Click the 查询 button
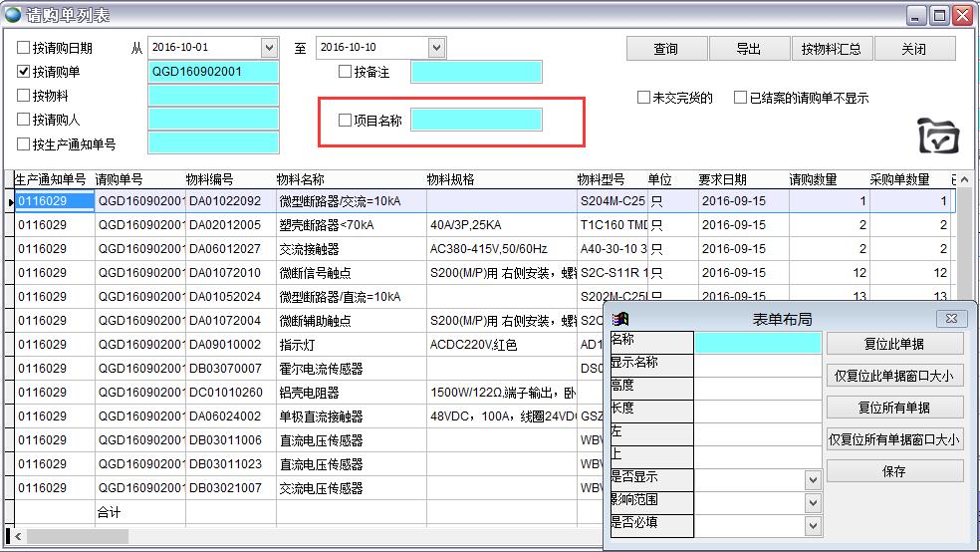 tap(665, 49)
